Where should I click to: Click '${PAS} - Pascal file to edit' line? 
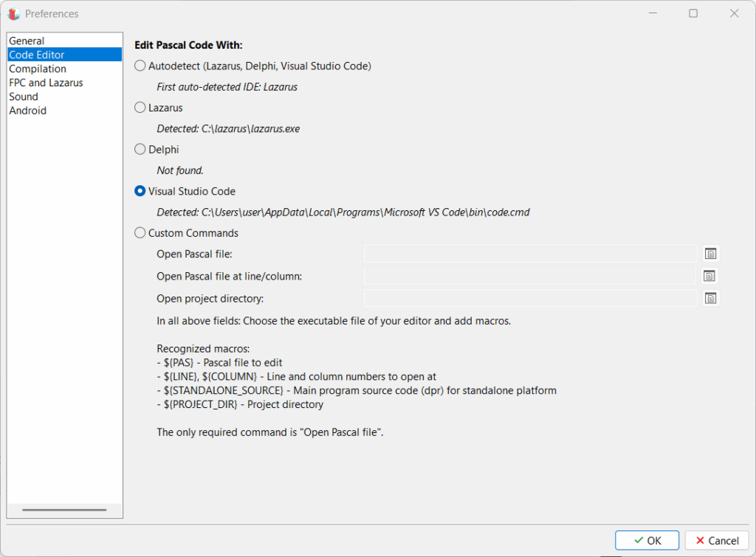coord(219,362)
